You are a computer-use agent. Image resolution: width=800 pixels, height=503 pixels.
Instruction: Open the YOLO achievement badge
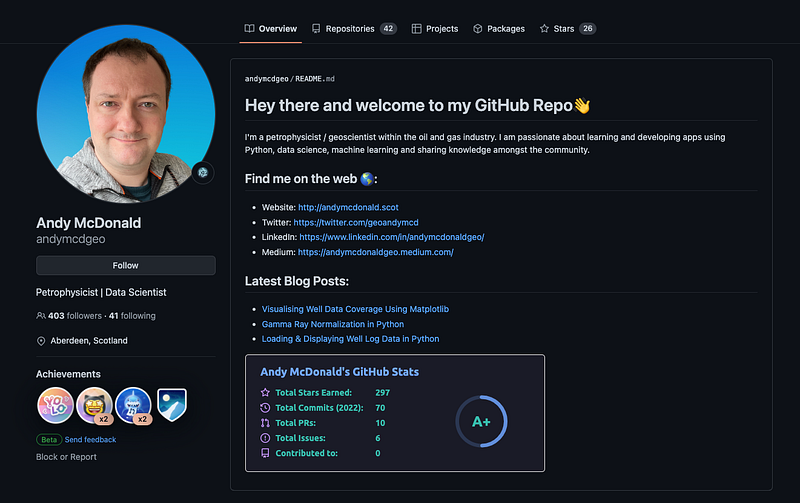pos(55,406)
